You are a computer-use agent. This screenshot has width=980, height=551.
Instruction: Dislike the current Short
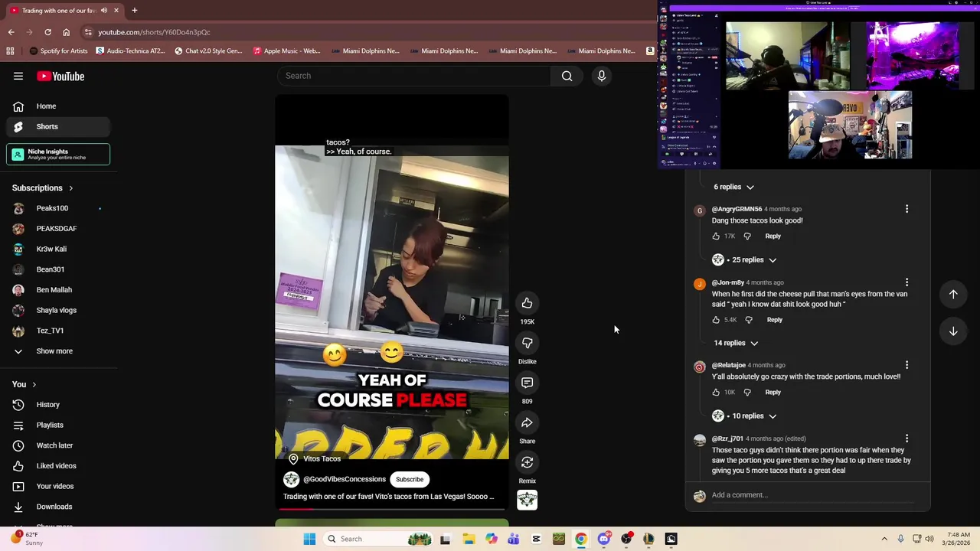click(527, 343)
